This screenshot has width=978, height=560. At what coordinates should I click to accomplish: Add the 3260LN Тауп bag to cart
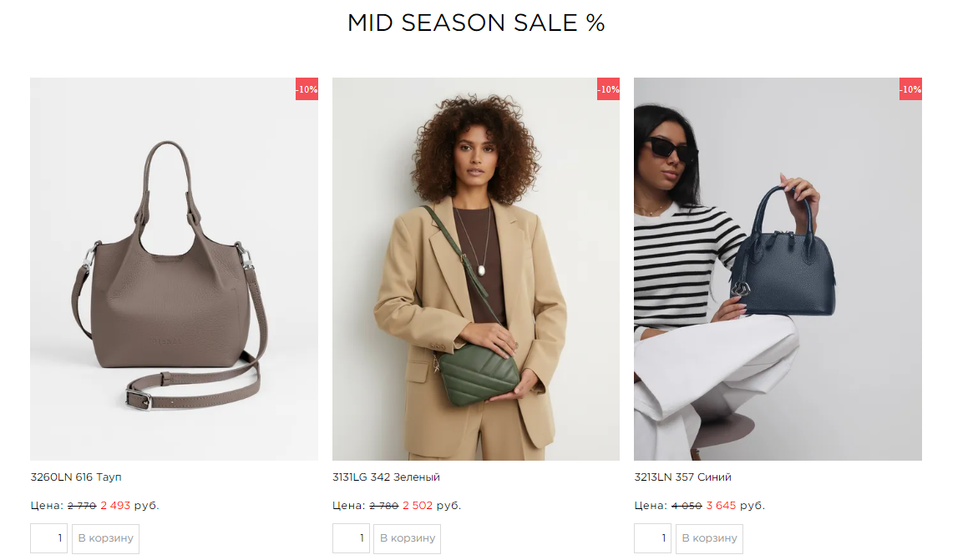pyautogui.click(x=105, y=538)
